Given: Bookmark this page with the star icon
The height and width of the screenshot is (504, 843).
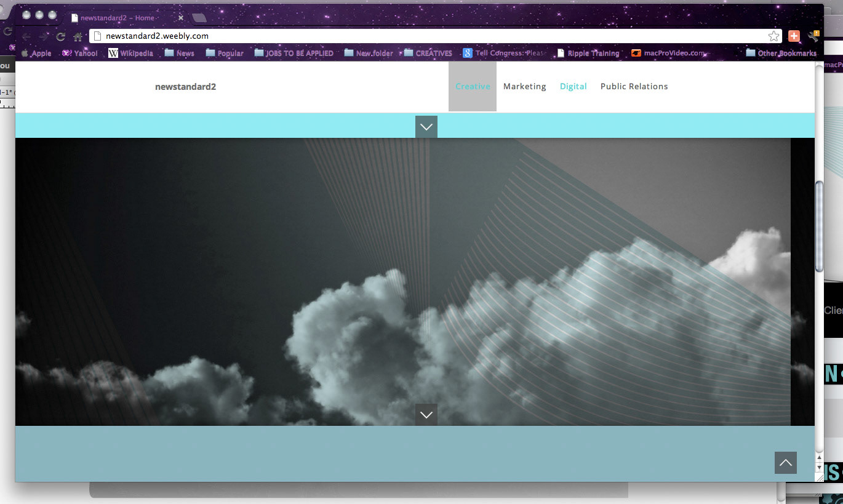Looking at the screenshot, I should click(773, 36).
